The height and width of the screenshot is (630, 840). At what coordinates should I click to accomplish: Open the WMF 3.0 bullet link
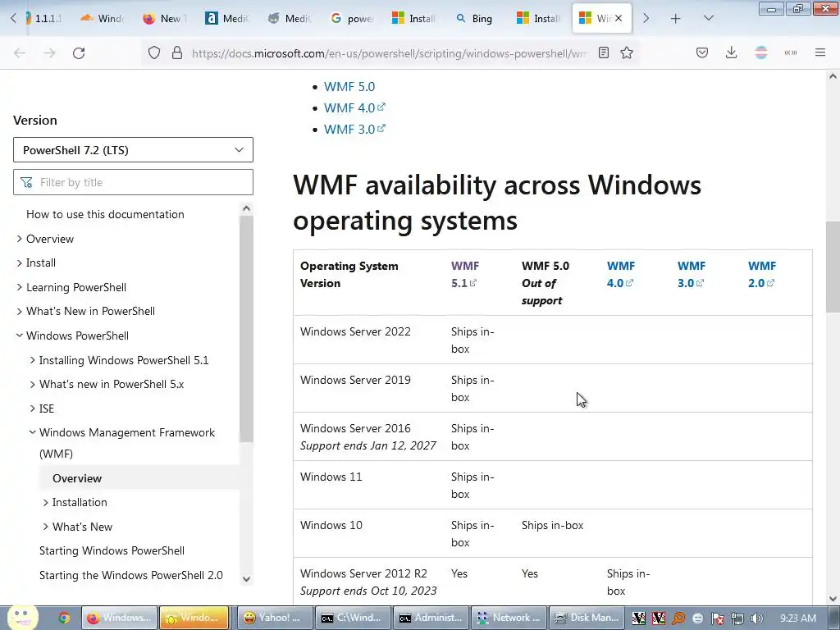point(354,129)
